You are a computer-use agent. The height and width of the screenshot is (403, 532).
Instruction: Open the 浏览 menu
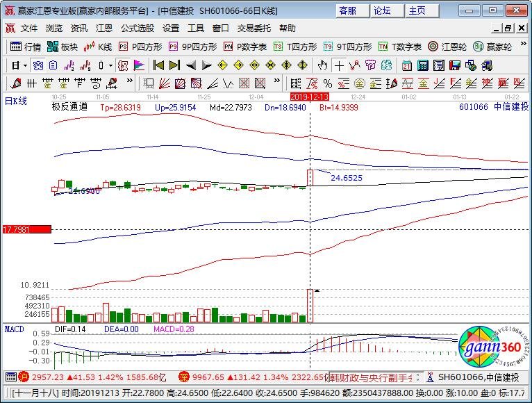pyautogui.click(x=54, y=28)
